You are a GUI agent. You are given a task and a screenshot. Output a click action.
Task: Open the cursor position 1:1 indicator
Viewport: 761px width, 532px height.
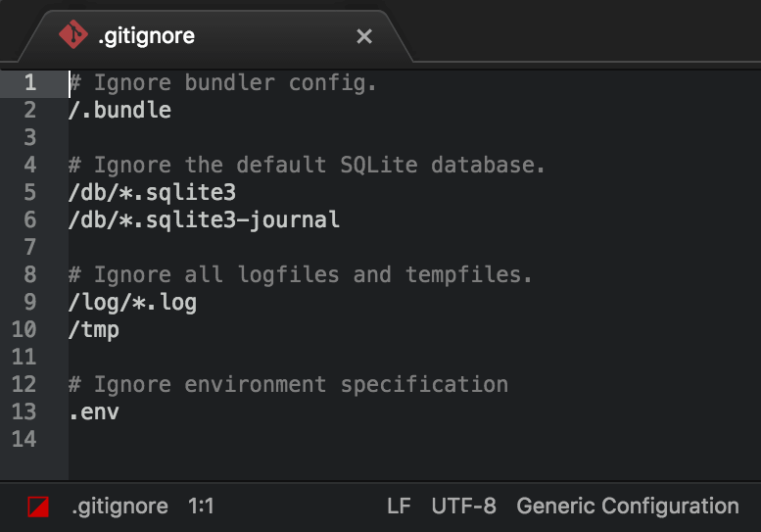coord(201,507)
